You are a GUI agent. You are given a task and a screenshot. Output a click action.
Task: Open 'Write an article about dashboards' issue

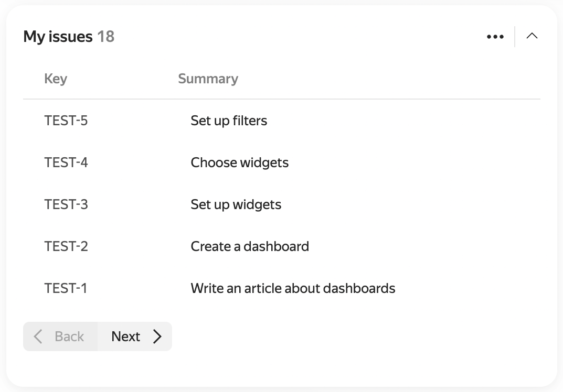click(293, 289)
